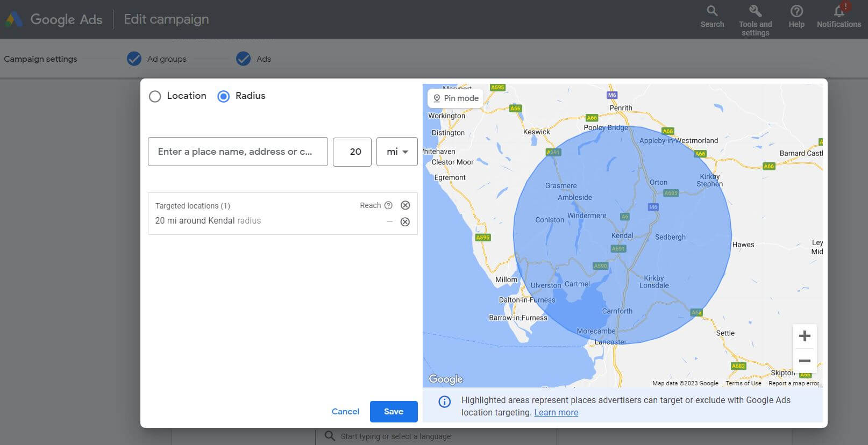Open Notifications bell icon
The height and width of the screenshot is (445, 868).
pos(839,16)
